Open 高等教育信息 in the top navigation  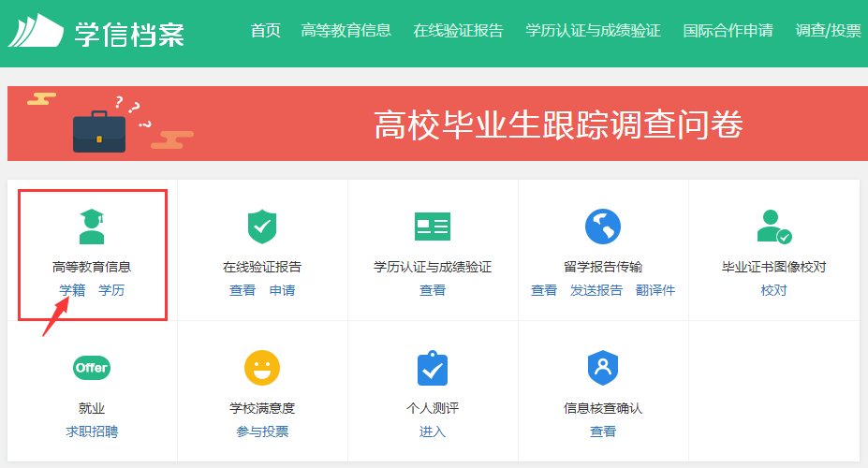(346, 31)
